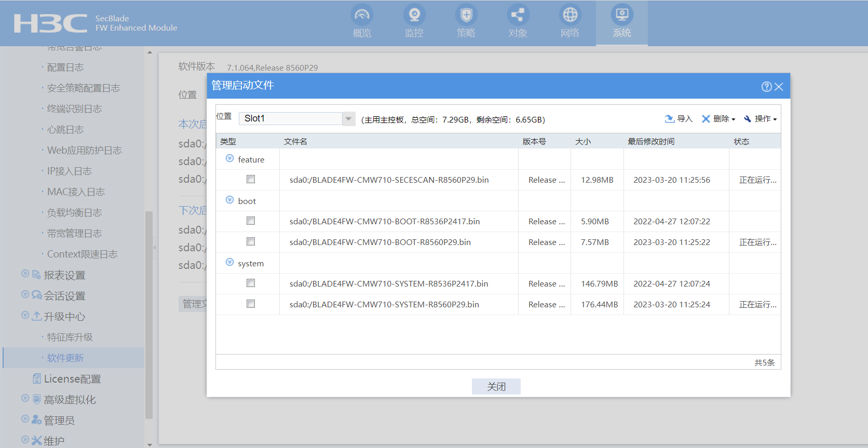Select the BOOT-R8536P2417.bin checkbox
This screenshot has height=448, width=868.
(251, 221)
